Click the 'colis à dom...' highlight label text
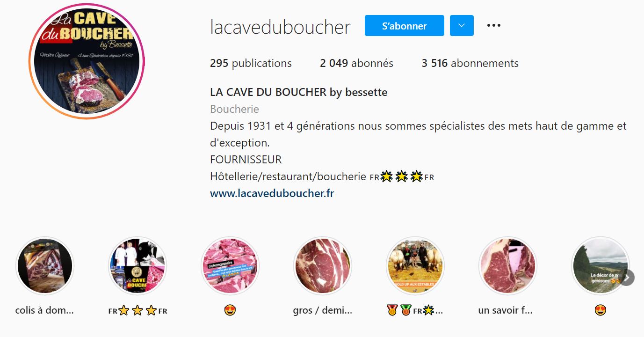Screen dimensions: 644x337 pos(45,310)
